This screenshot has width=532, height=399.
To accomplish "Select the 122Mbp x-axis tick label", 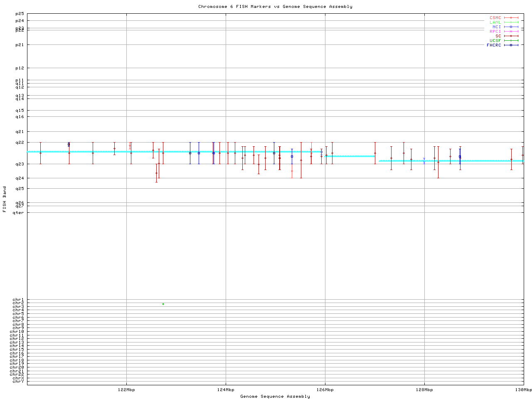I will click(126, 390).
